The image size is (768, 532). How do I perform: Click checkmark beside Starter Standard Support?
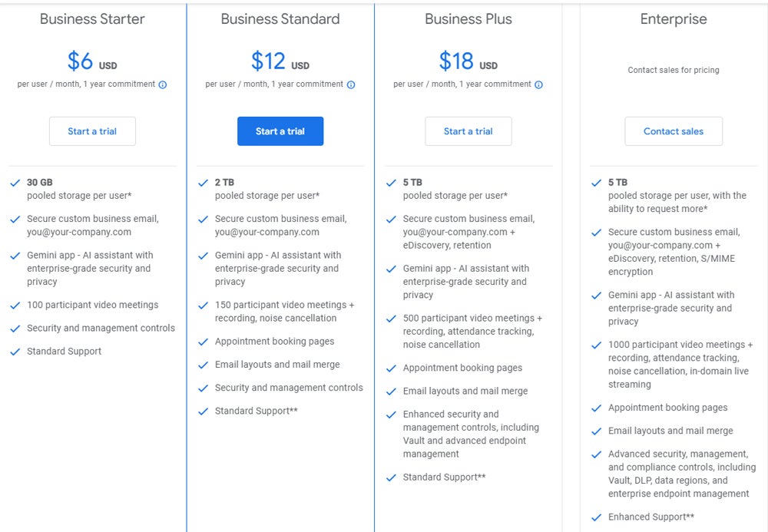tap(15, 352)
